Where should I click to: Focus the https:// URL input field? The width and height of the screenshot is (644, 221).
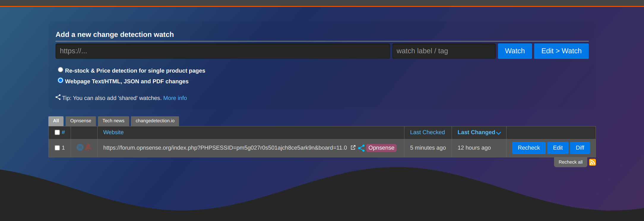(223, 51)
